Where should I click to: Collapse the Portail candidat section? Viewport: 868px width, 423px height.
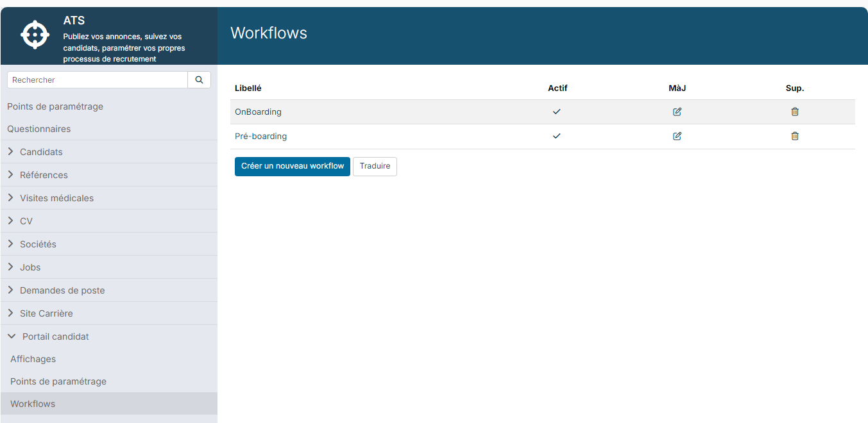pos(108,336)
